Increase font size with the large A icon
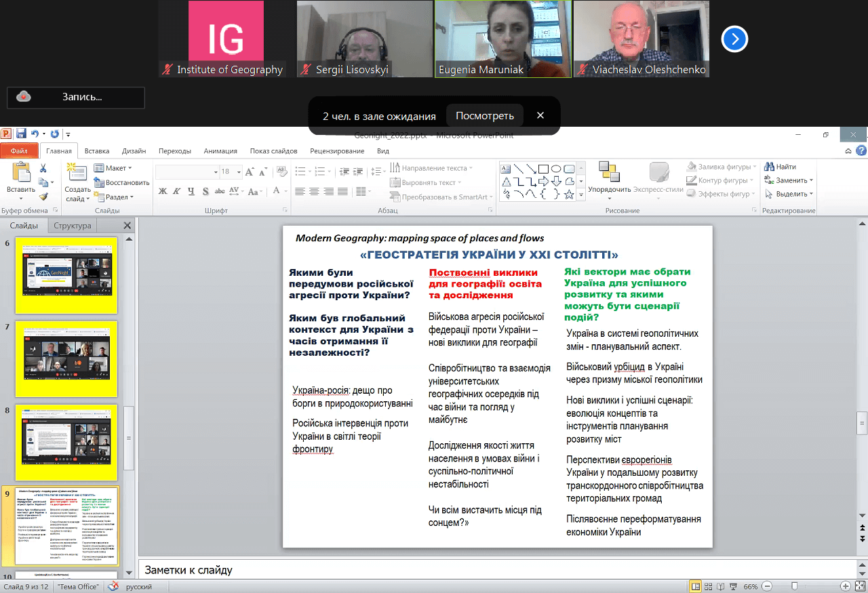Viewport: 868px width, 593px height. [x=250, y=172]
